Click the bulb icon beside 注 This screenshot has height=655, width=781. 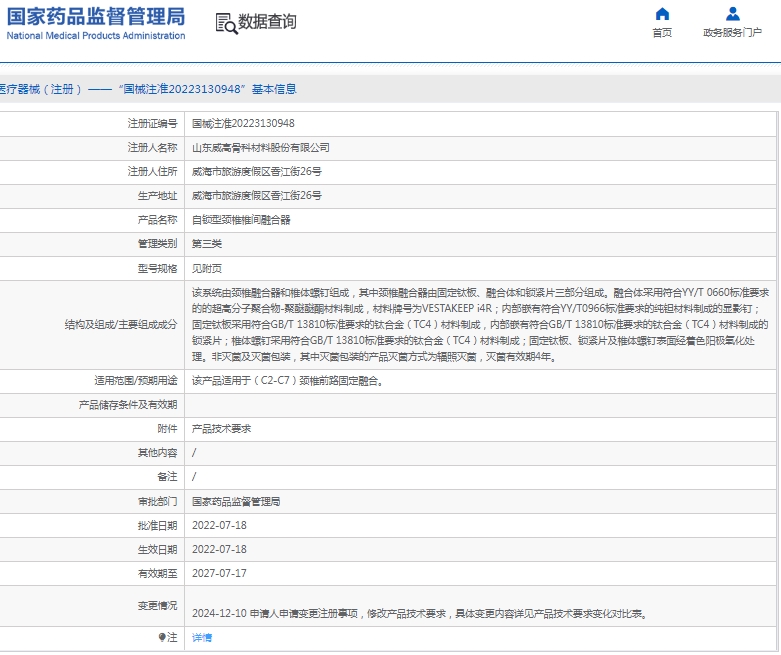coord(162,637)
